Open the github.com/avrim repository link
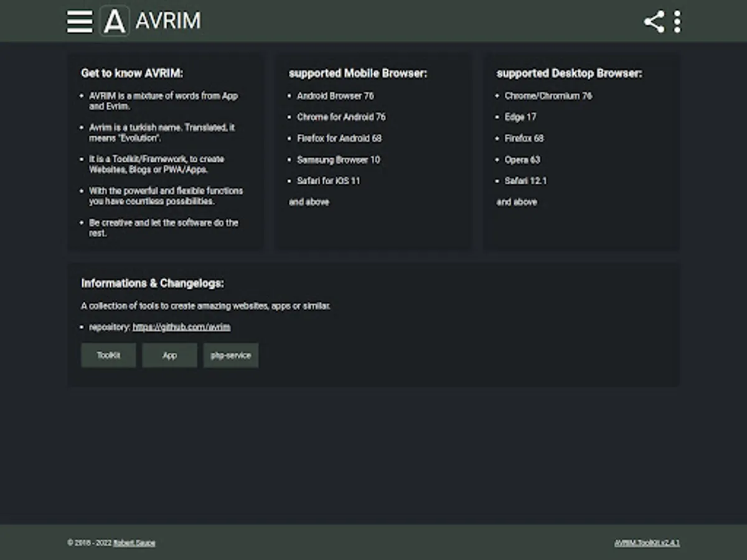This screenshot has width=747, height=560. click(x=181, y=327)
